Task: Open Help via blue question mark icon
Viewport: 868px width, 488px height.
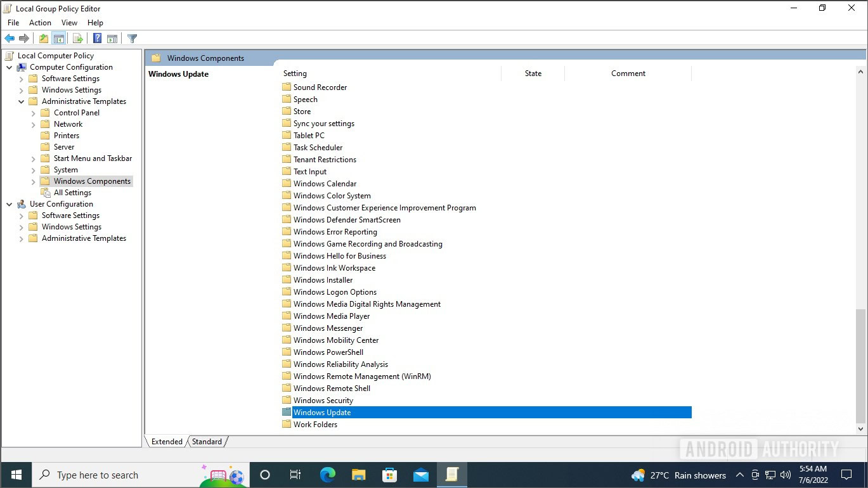Action: [x=97, y=39]
